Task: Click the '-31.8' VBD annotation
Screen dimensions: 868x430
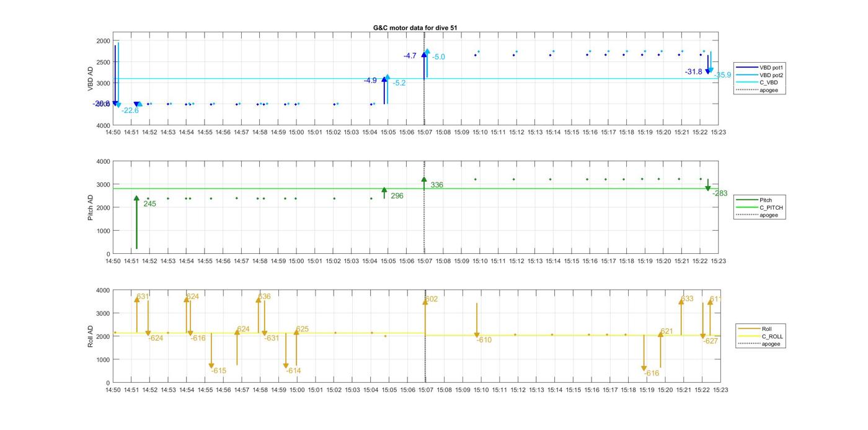Action: 694,72
